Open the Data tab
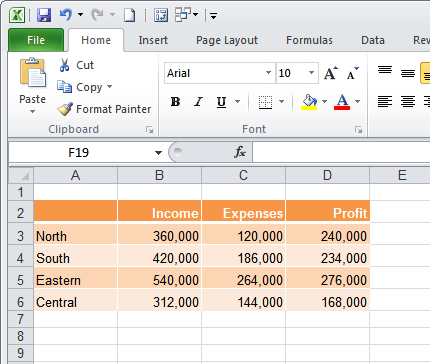 pyautogui.click(x=373, y=40)
